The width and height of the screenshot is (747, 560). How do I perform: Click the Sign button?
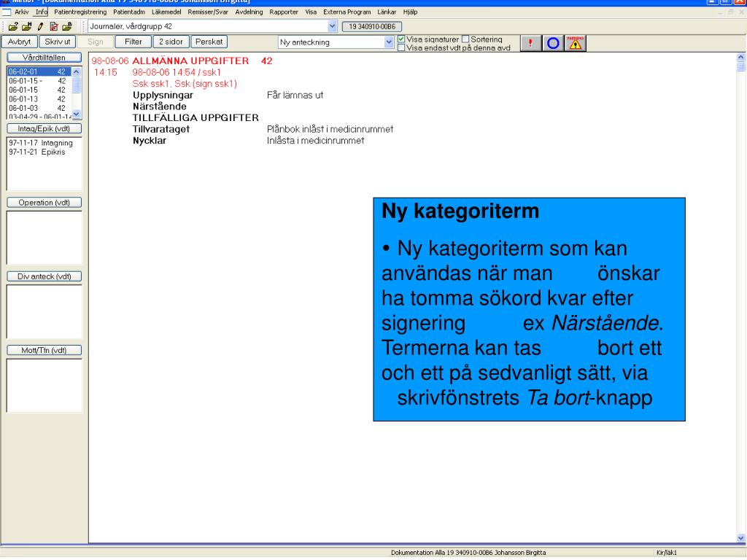[x=96, y=42]
